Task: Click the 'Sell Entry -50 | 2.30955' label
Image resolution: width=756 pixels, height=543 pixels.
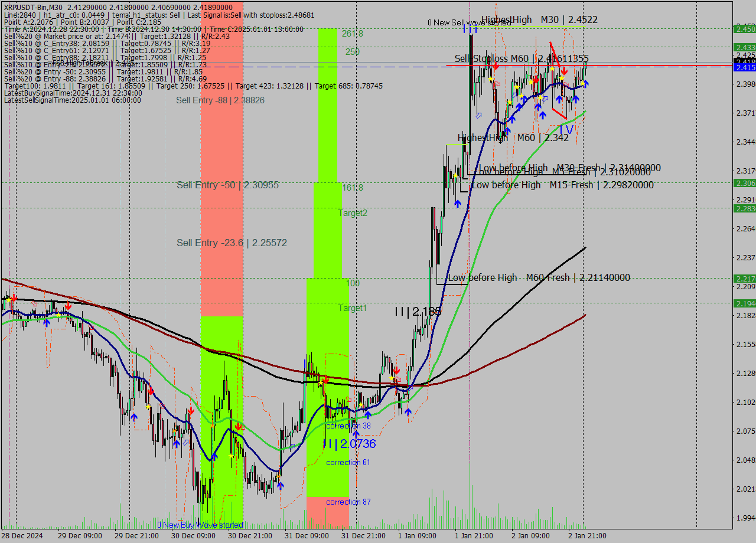Action: 227,185
